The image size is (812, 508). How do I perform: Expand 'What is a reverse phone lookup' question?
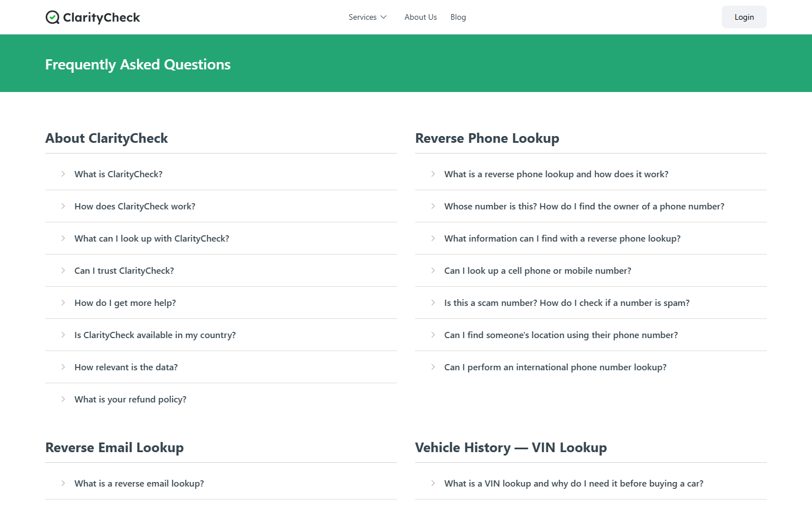pyautogui.click(x=591, y=174)
